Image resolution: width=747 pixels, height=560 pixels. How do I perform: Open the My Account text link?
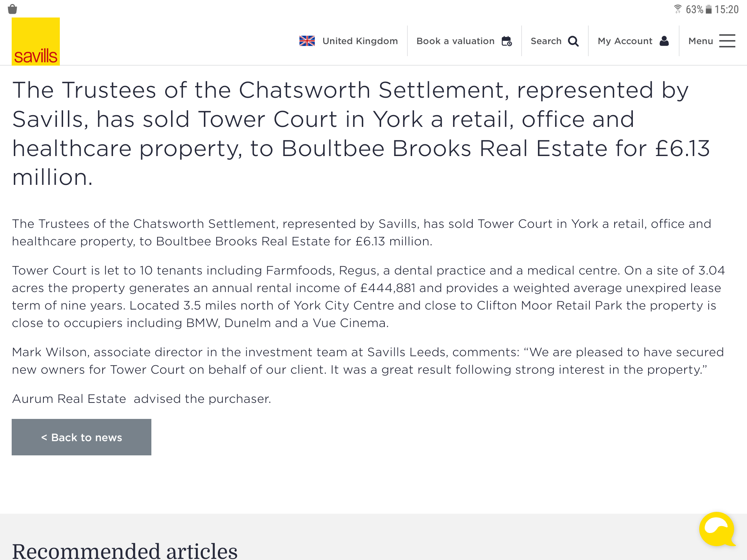tap(625, 41)
